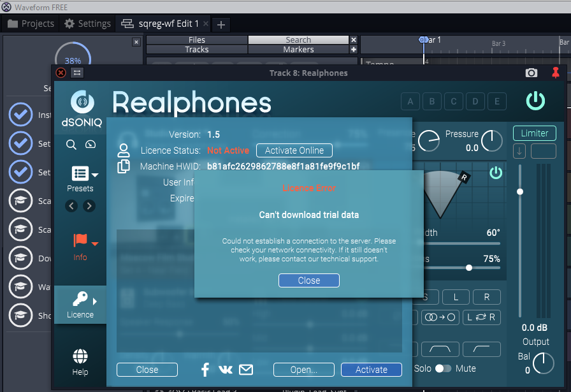
Task: Open the Presets list icon
Action: tap(80, 173)
